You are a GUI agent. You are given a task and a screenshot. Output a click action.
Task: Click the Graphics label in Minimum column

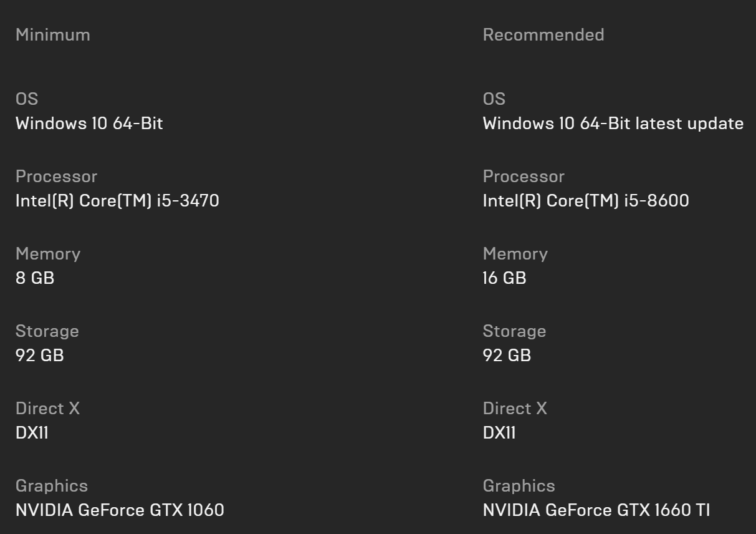click(x=52, y=486)
